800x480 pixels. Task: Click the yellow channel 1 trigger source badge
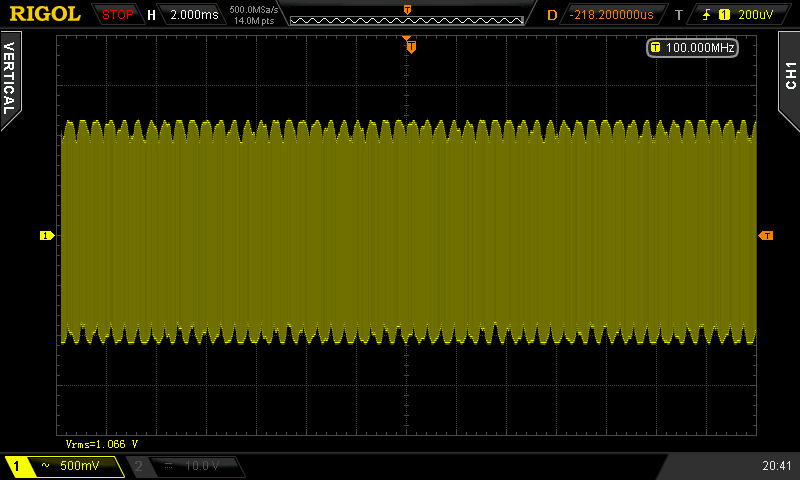724,15
